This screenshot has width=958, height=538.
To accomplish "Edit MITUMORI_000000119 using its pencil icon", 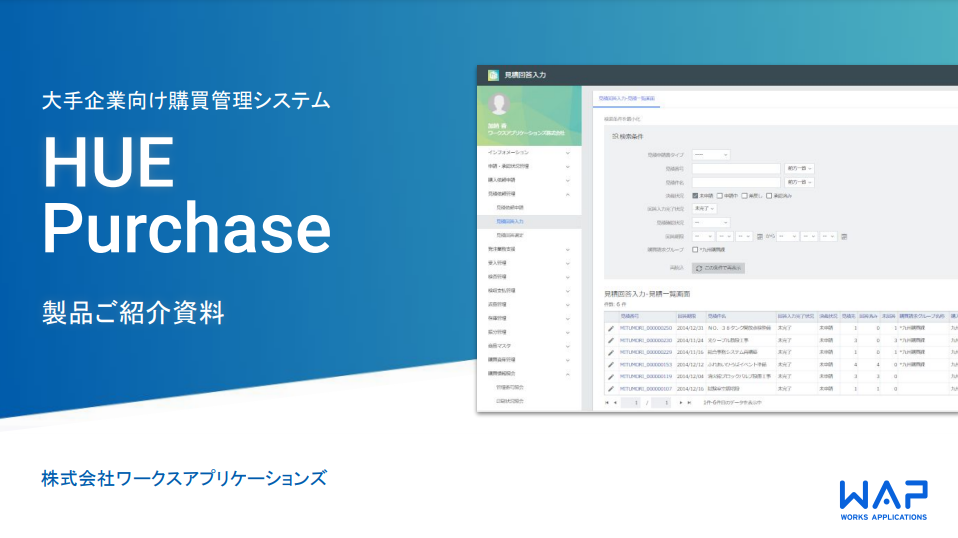I will (x=610, y=377).
